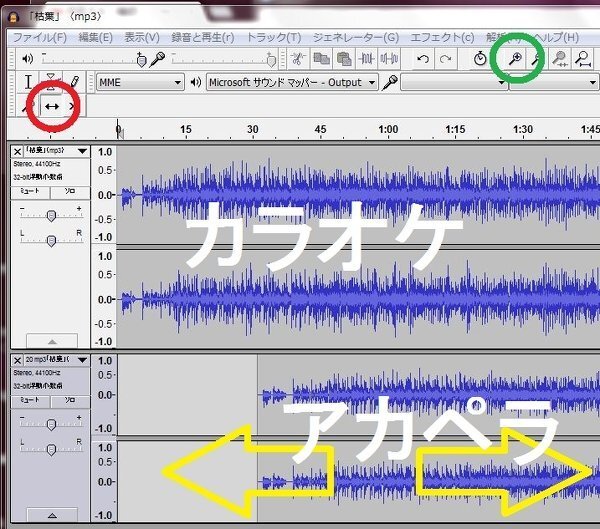Click the Paste icon in edit toolbar
The image size is (600, 529).
click(344, 59)
